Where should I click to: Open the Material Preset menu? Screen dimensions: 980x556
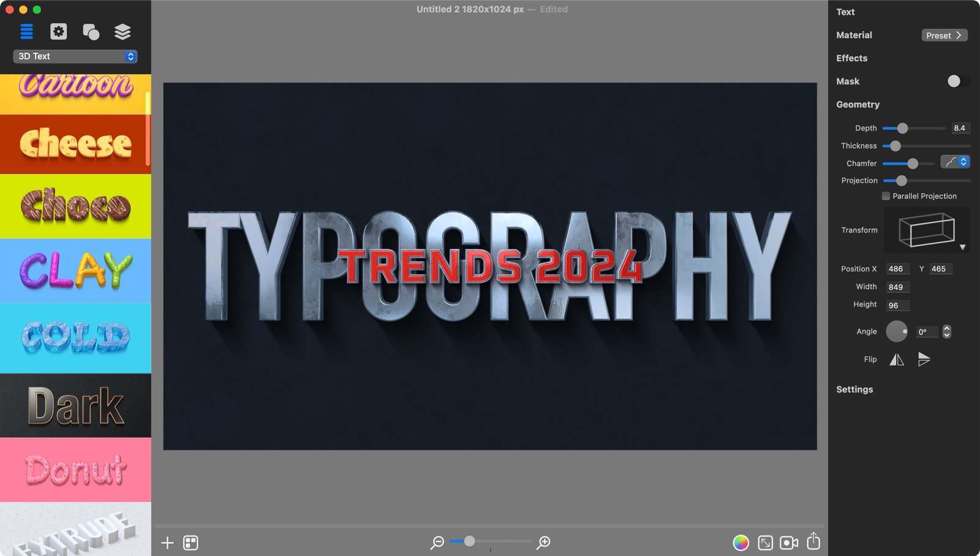(x=944, y=36)
